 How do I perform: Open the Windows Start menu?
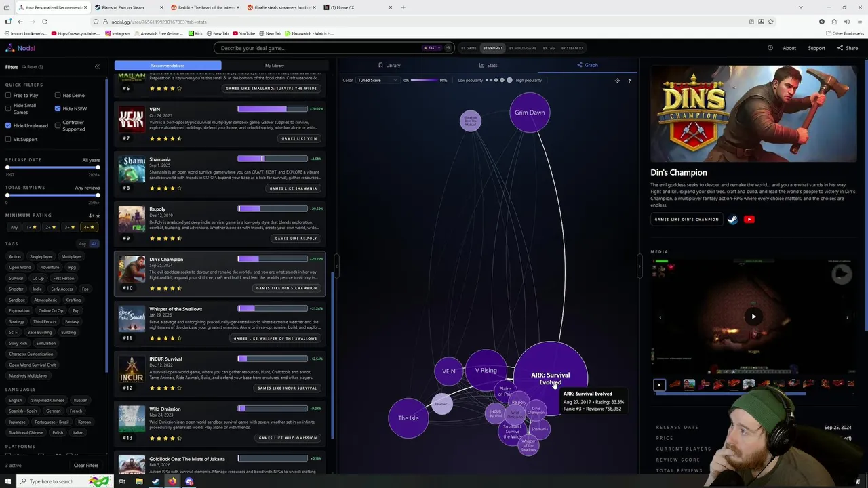8,481
